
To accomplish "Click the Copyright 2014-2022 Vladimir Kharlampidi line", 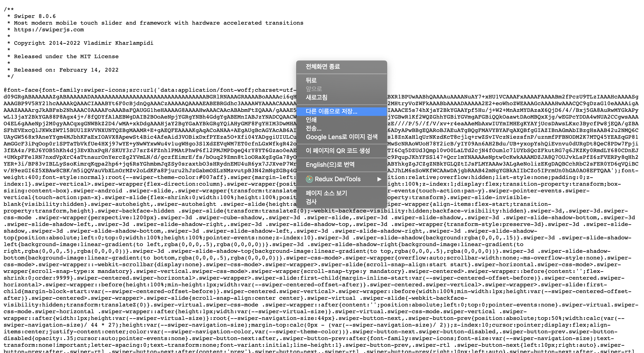I will pyautogui.click(x=83, y=43).
